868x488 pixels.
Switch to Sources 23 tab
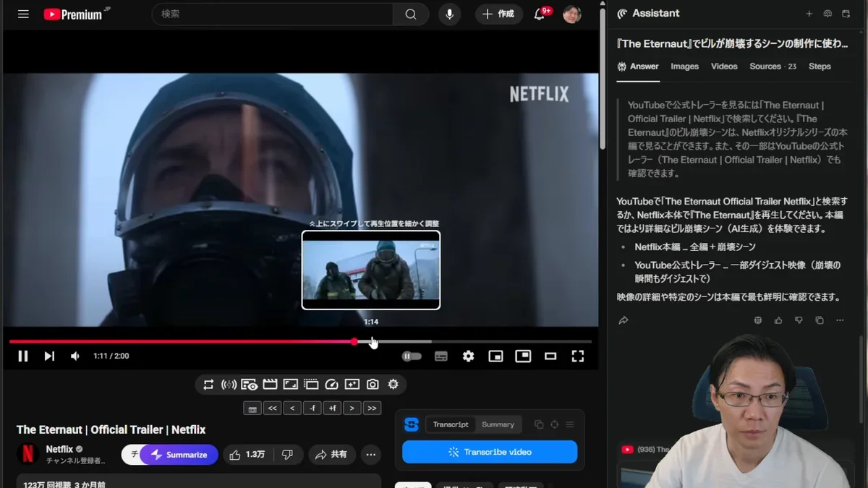773,66
